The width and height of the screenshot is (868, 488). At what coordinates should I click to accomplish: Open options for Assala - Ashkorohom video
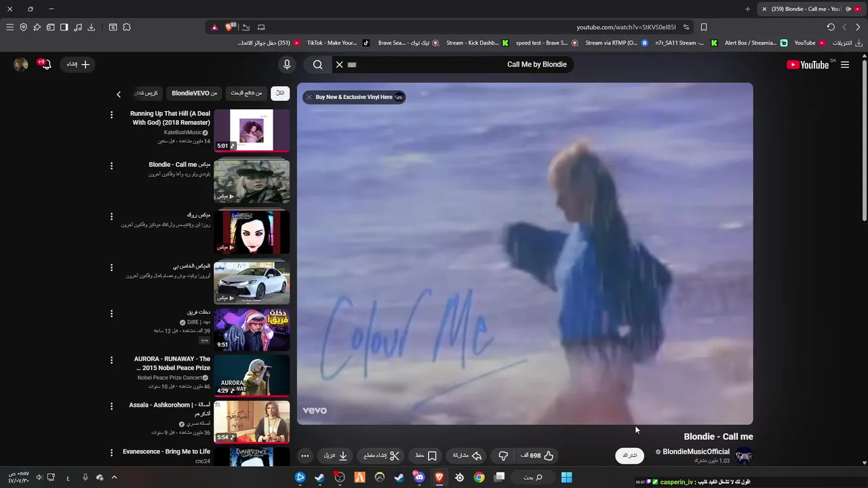click(x=111, y=406)
